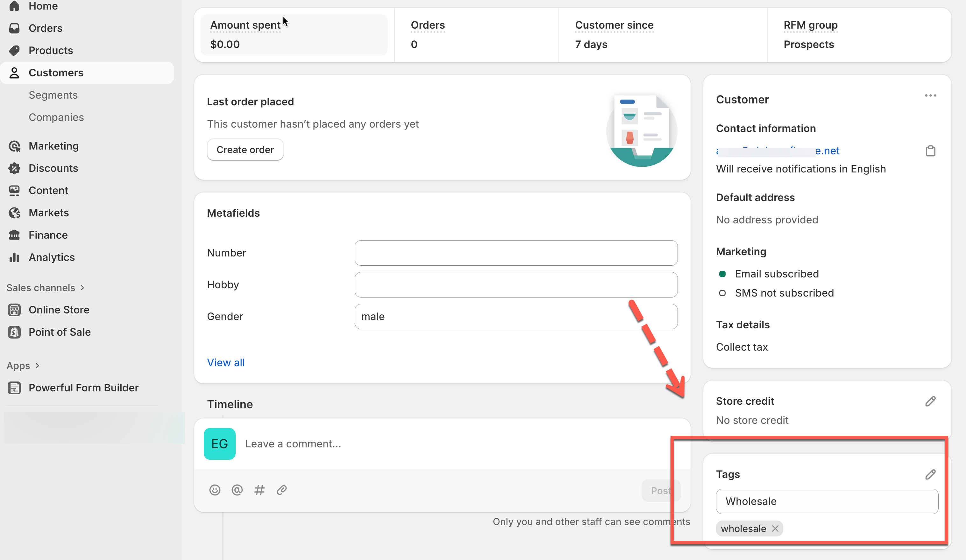Remove the wholesale tag
Screen dimensions: 966x560
[x=775, y=528]
